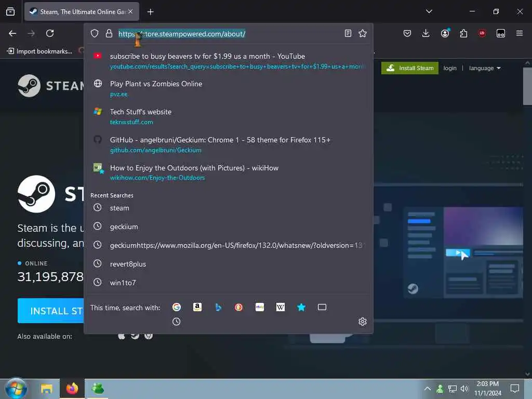Viewport: 532px width, 399px height.
Task: Select recent search 'geckiium'
Action: coord(229,227)
